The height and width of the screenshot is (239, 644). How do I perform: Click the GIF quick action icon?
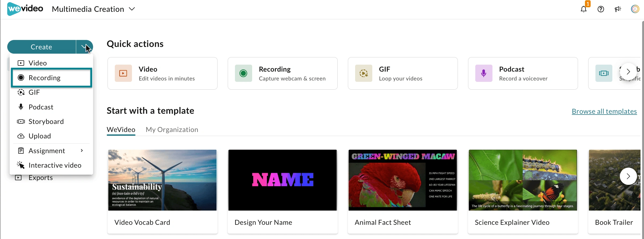pos(364,73)
